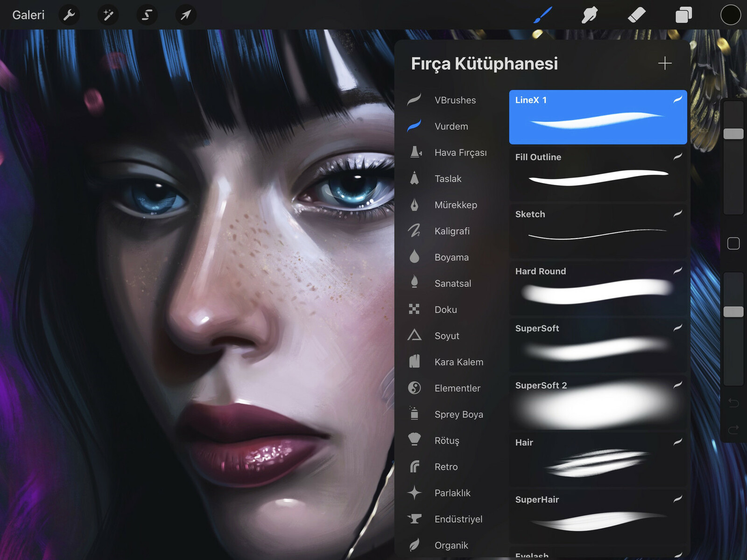Open the Adjustments magic wand menu
The height and width of the screenshot is (560, 747).
click(x=108, y=15)
